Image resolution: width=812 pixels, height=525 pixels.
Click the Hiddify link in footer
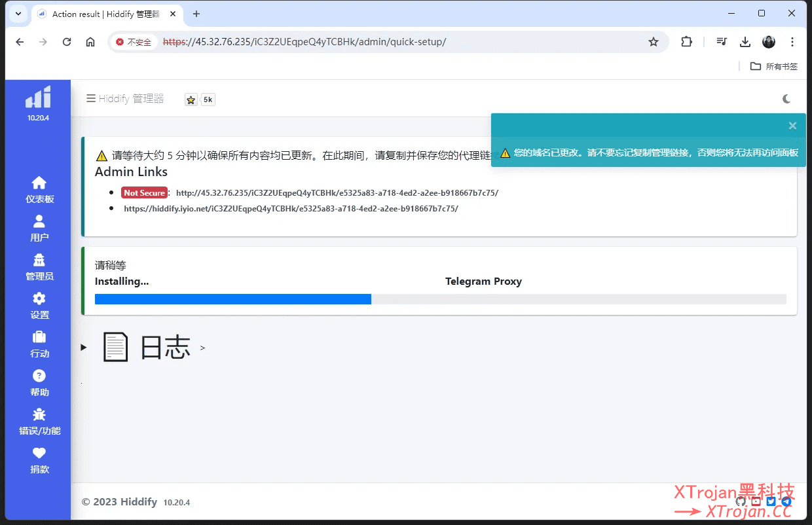pyautogui.click(x=139, y=502)
